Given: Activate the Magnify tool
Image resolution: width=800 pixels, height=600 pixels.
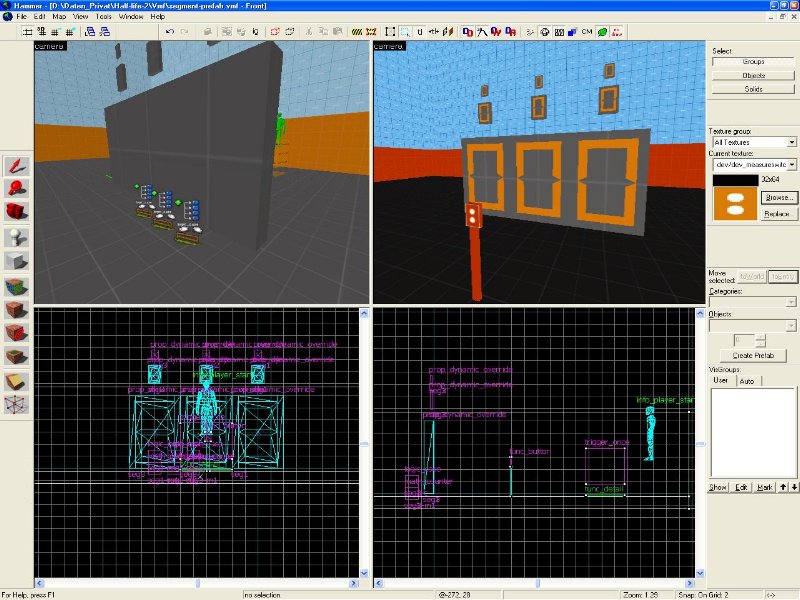Looking at the screenshot, I should click(x=17, y=188).
